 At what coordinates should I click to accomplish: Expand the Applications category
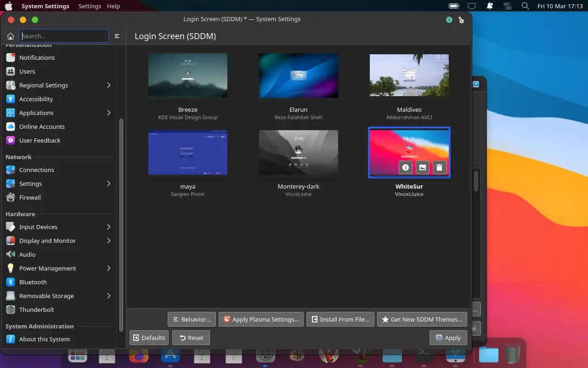(109, 113)
